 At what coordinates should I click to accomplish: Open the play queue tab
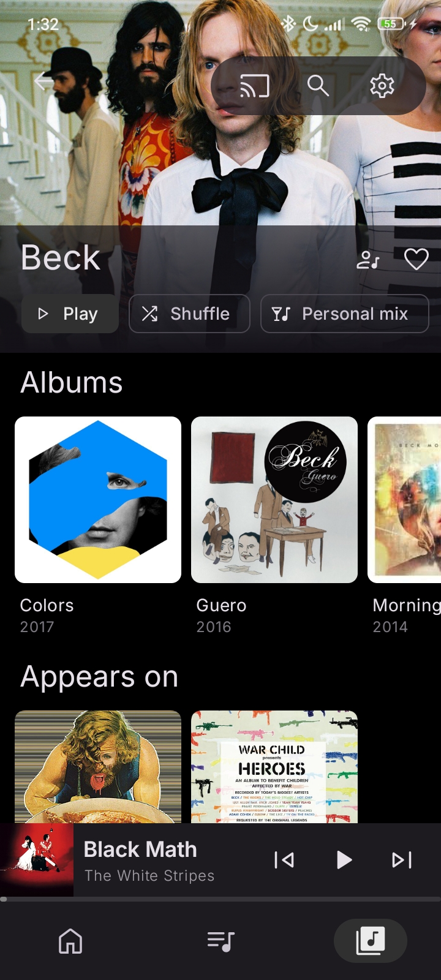[221, 941]
